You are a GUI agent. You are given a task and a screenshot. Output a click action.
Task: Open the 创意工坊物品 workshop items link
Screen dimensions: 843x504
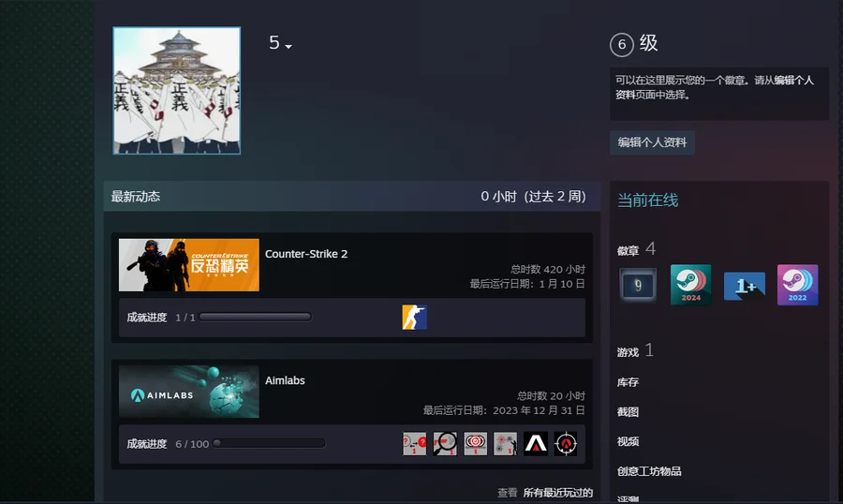pos(649,471)
